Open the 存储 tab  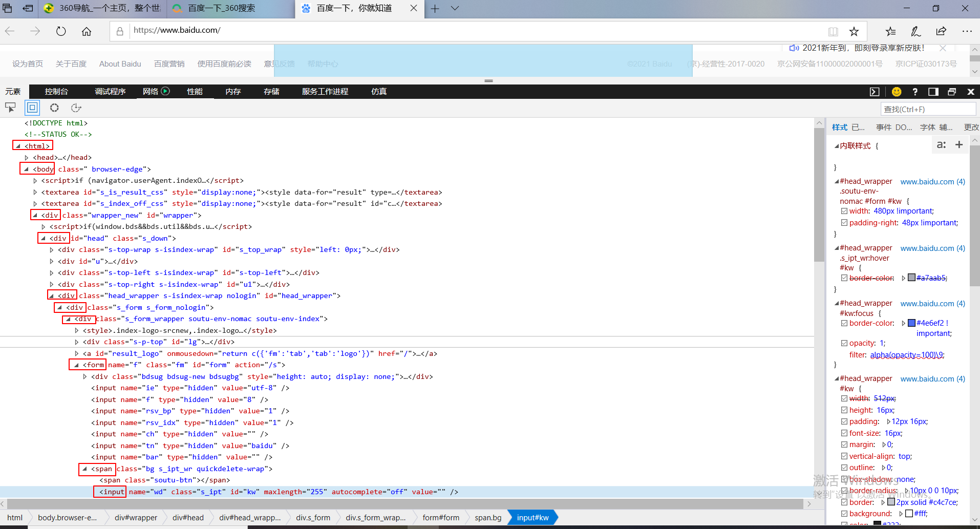[x=271, y=92]
